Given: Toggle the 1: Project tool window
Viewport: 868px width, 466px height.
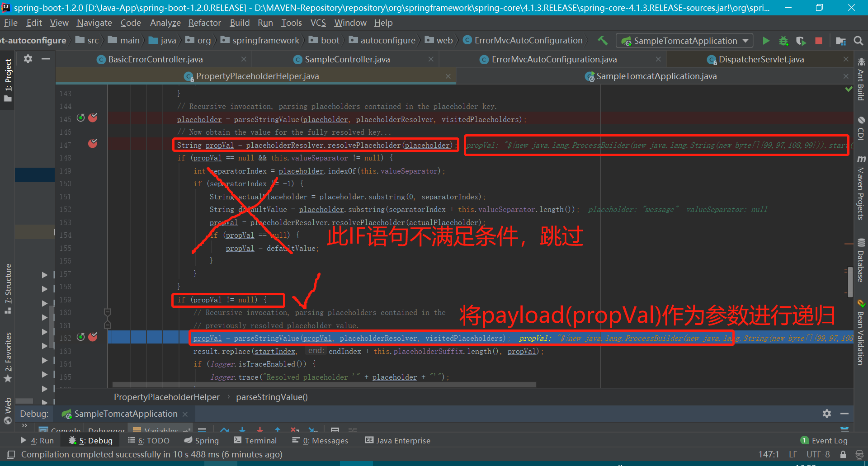Looking at the screenshot, I should coord(8,80).
